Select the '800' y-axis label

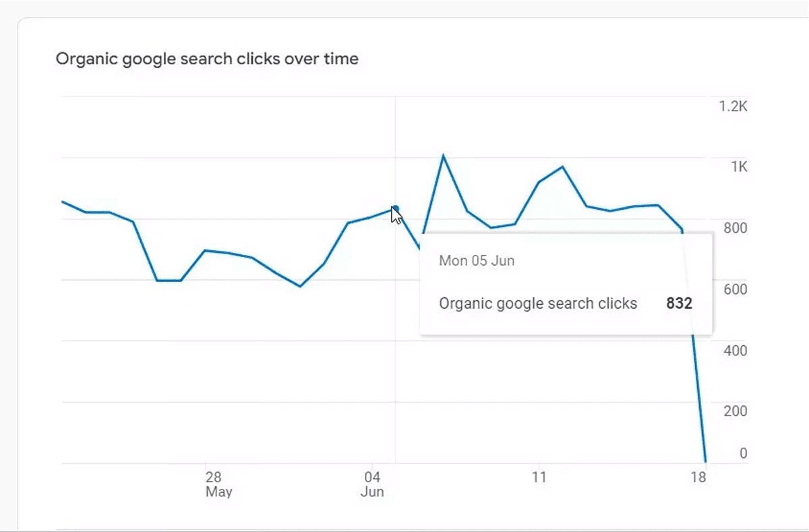(736, 228)
